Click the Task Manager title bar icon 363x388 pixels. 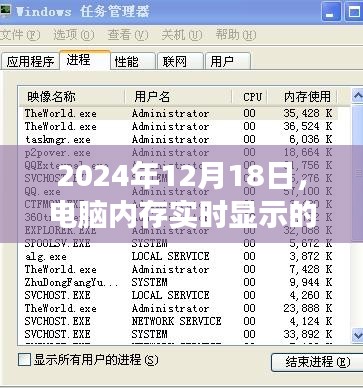click(5, 11)
